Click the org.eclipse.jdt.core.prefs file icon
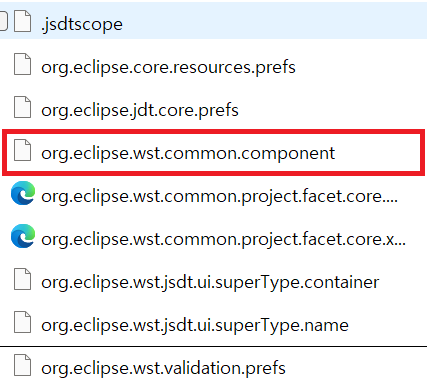This screenshot has width=427, height=378. coord(23,107)
